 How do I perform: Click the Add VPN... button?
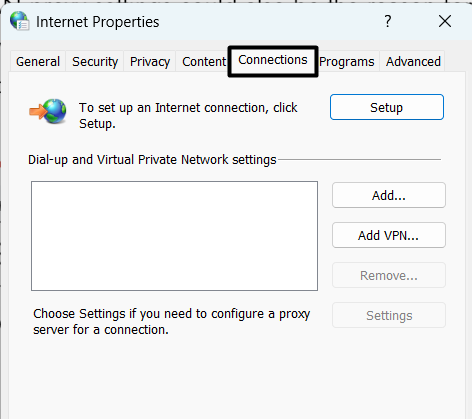[389, 235]
